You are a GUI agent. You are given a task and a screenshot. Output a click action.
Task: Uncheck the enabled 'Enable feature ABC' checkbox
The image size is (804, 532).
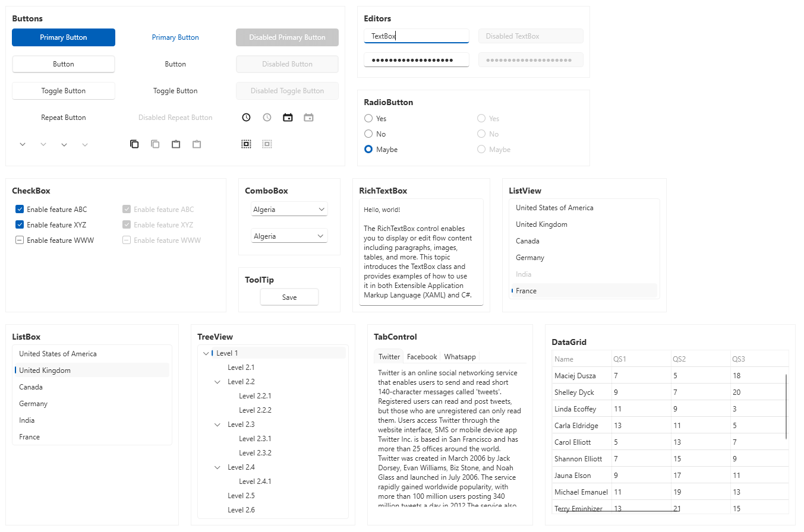coord(20,210)
